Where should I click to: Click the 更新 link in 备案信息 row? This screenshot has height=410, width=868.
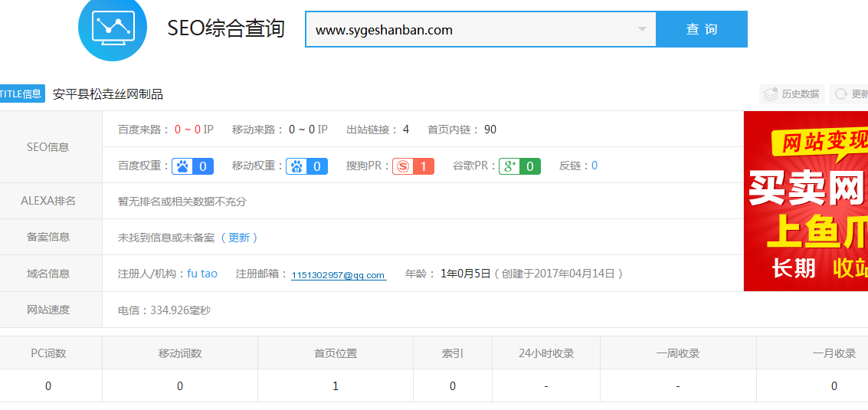(x=239, y=238)
